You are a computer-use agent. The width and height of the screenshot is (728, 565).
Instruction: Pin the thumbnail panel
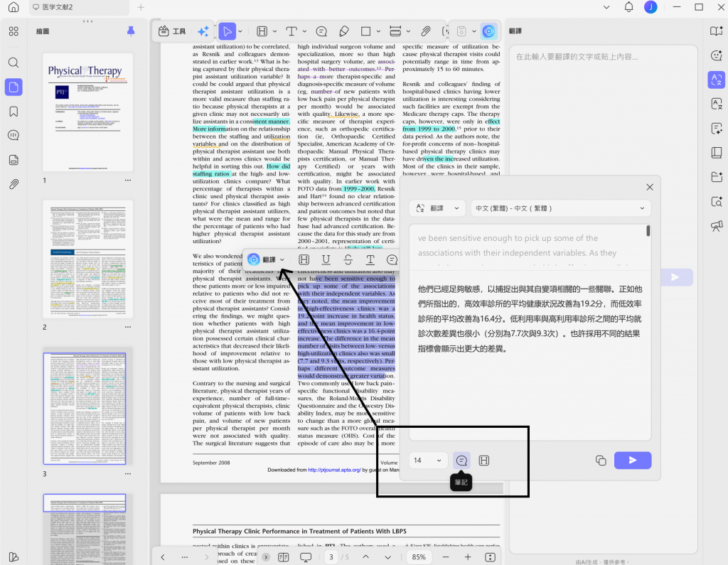coord(131,31)
